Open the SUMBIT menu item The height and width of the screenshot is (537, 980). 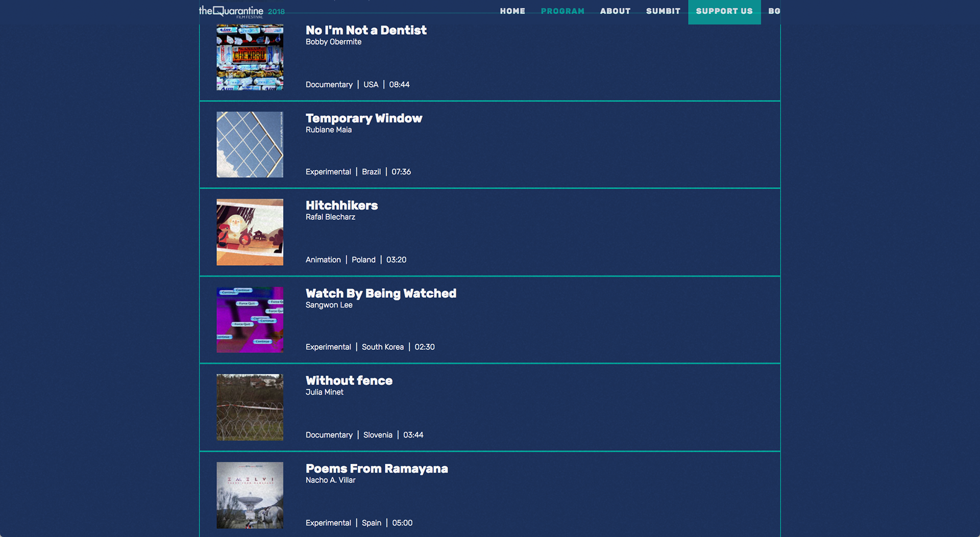pos(663,11)
